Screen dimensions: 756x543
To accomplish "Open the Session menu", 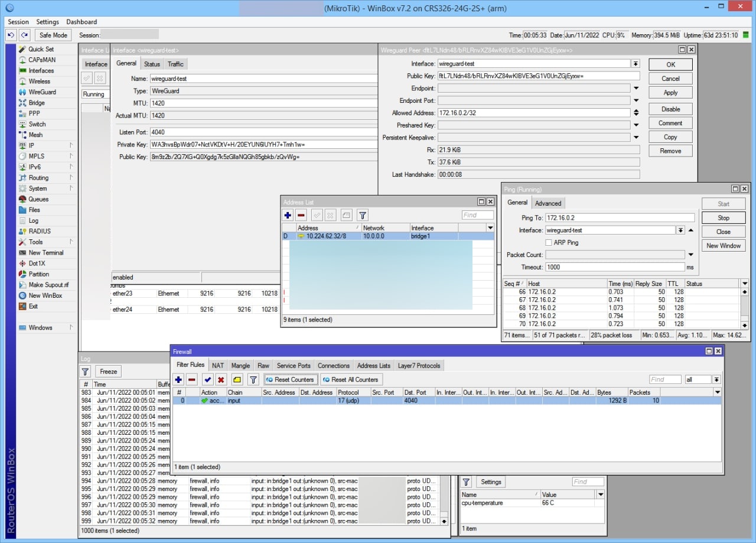I will coord(18,22).
